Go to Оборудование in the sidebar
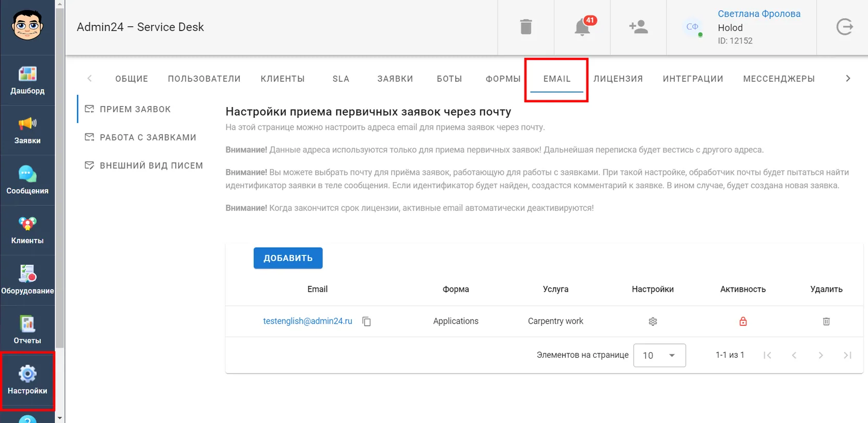Viewport: 868px width, 423px height. [27, 280]
